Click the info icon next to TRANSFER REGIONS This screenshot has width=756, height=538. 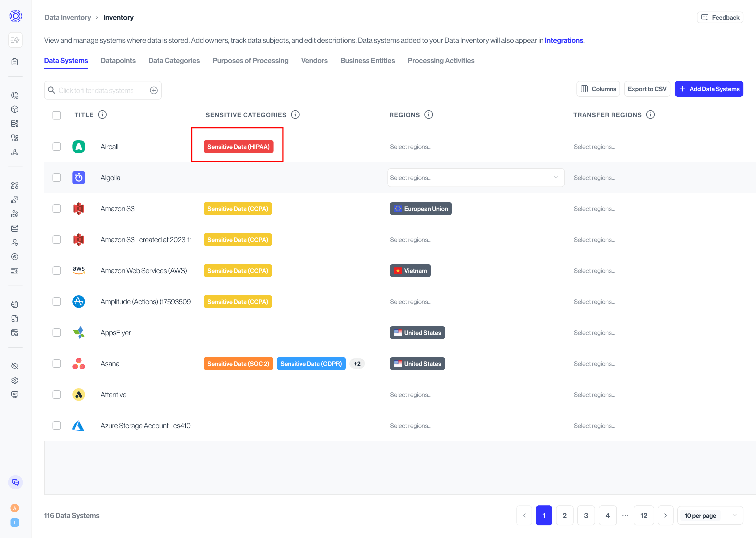[650, 115]
